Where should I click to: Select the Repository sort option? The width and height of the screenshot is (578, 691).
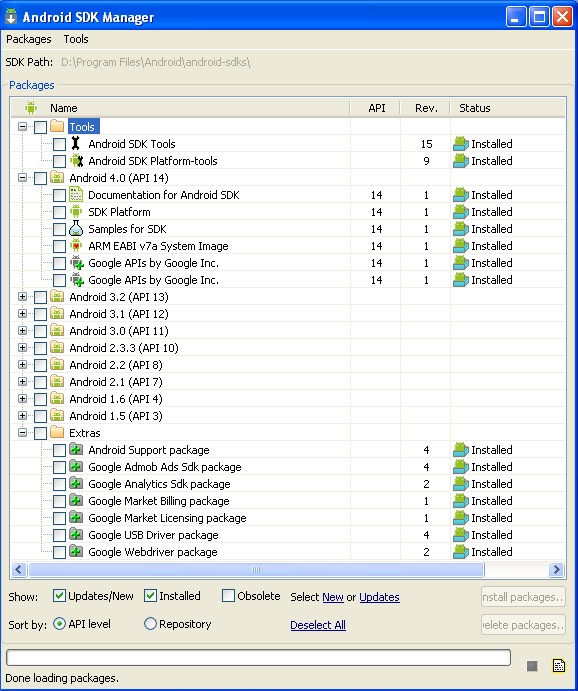point(150,624)
